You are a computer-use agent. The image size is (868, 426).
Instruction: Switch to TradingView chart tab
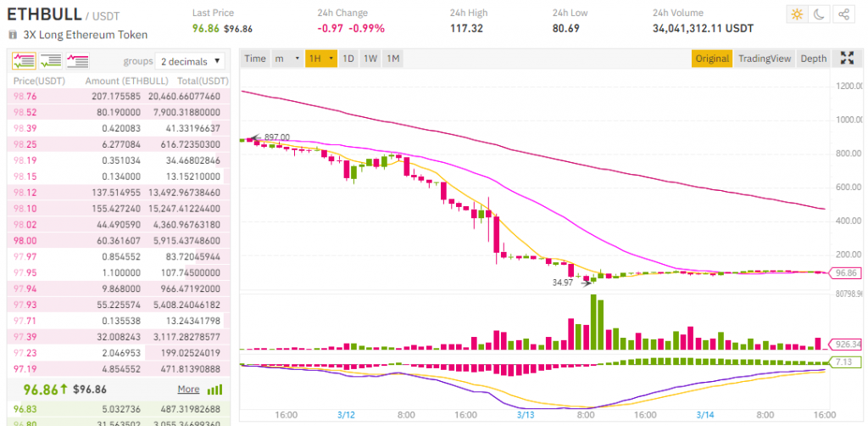[765, 59]
